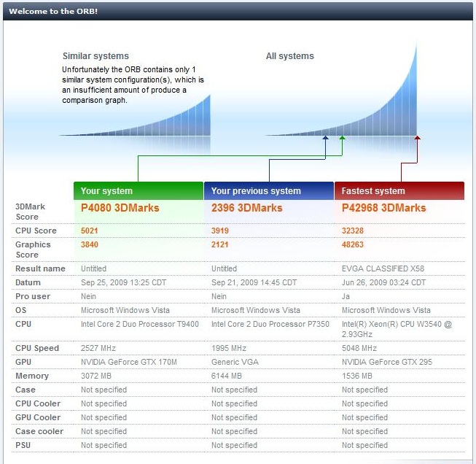Click GPU 'Generic VGA'
The image size is (476, 464).
[x=235, y=362]
